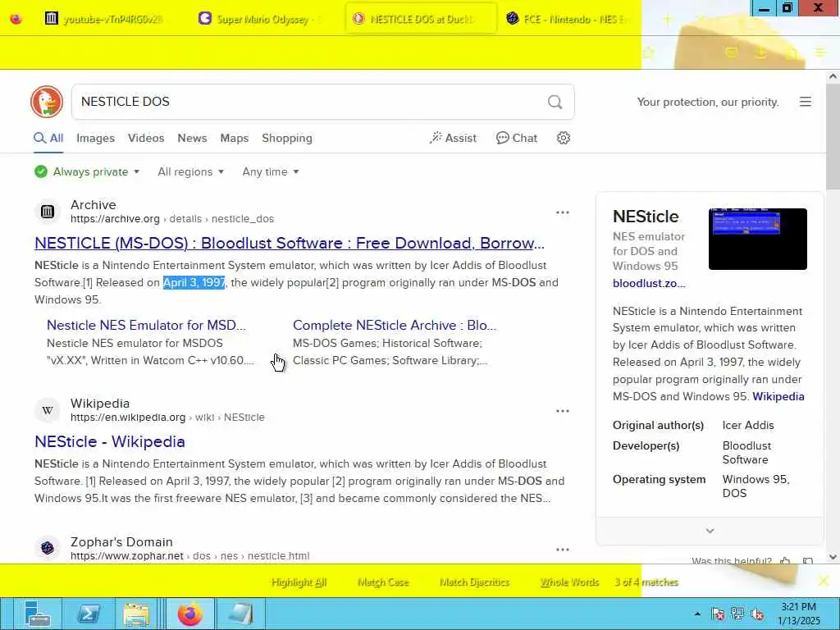Screen dimensions: 840x630
Task: Switch to the Maps tab
Action: coord(234,138)
